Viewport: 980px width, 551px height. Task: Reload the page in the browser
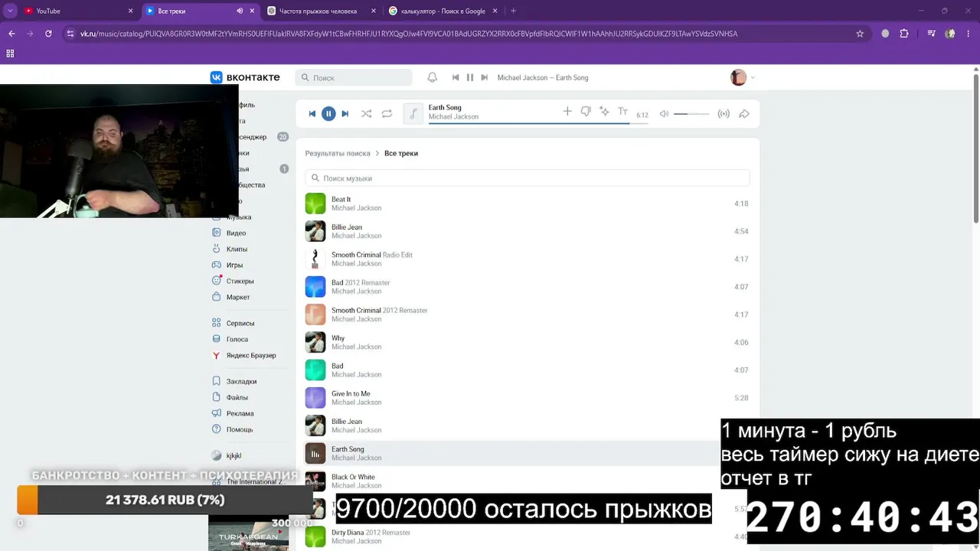(x=48, y=34)
